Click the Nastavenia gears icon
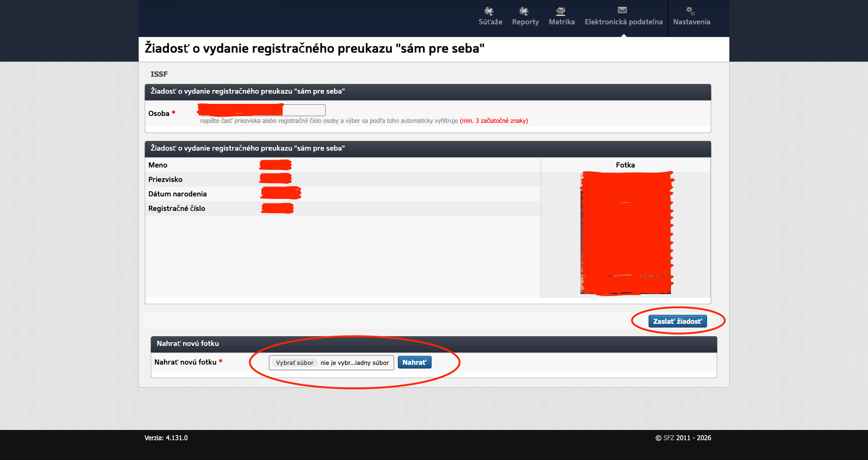 [x=690, y=11]
